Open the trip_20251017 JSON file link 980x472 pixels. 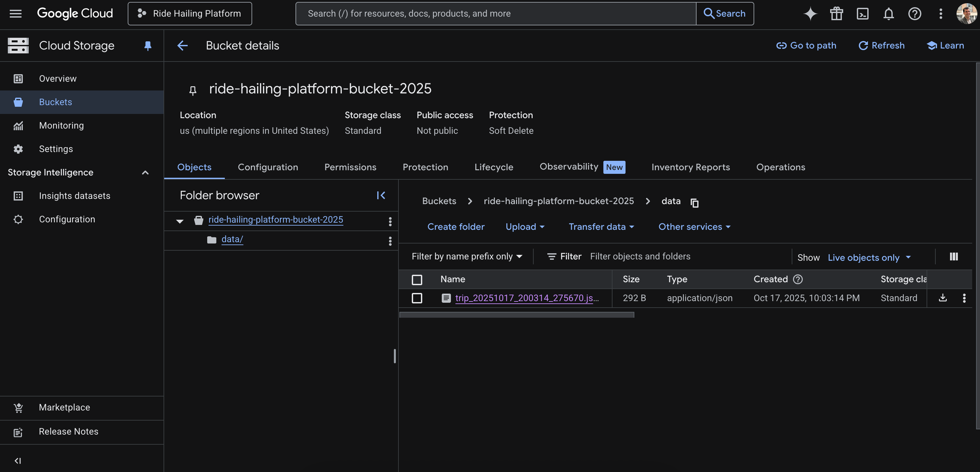(x=526, y=298)
